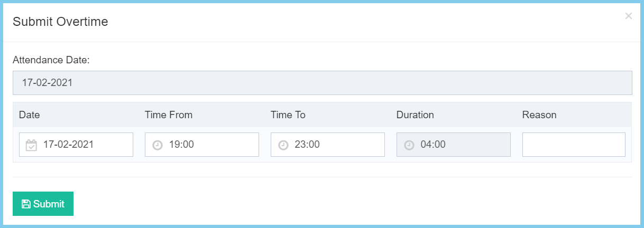This screenshot has height=228, width=644.
Task: Click the clock icon in Duration field
Action: 409,145
